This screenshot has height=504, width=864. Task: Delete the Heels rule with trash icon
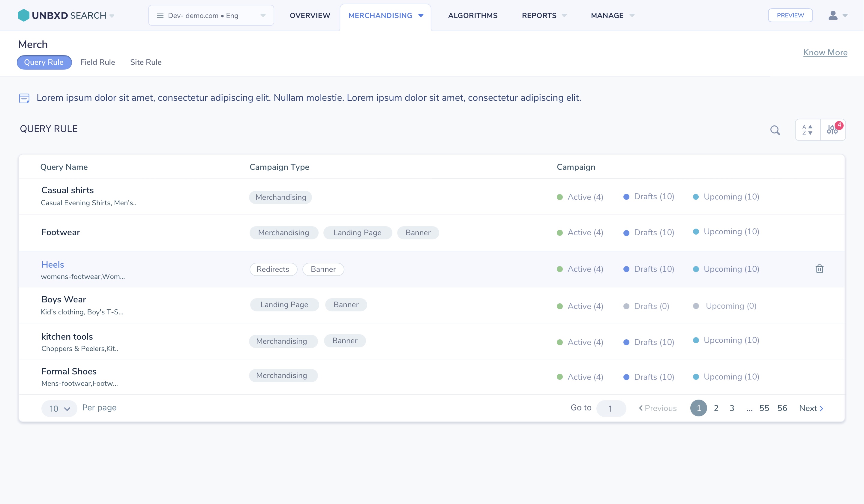click(x=819, y=269)
